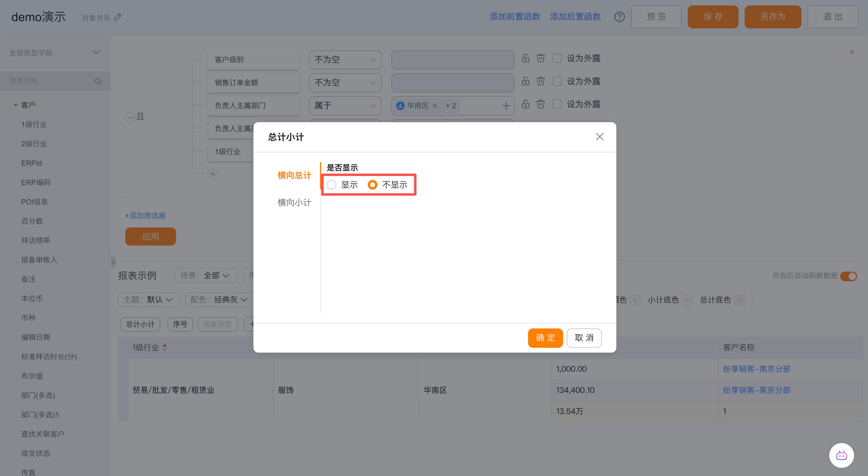Select the 不显示 radio option
Screen dimensions: 868x476
pos(372,184)
